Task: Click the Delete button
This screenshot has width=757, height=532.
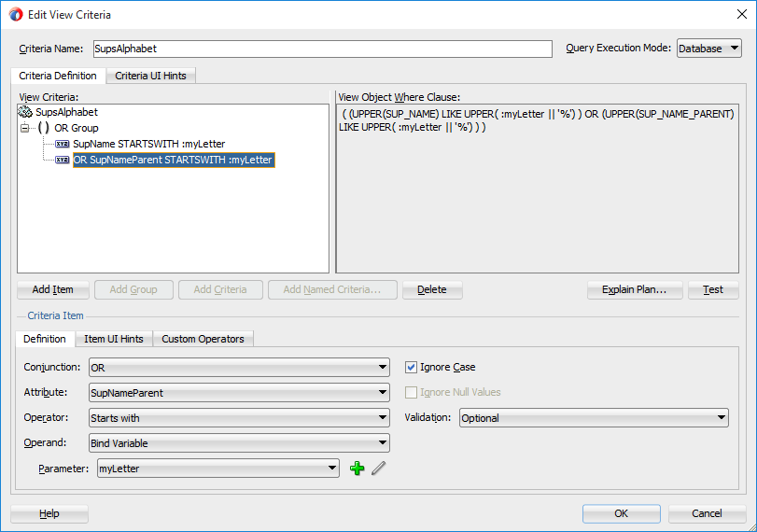Action: tap(431, 289)
